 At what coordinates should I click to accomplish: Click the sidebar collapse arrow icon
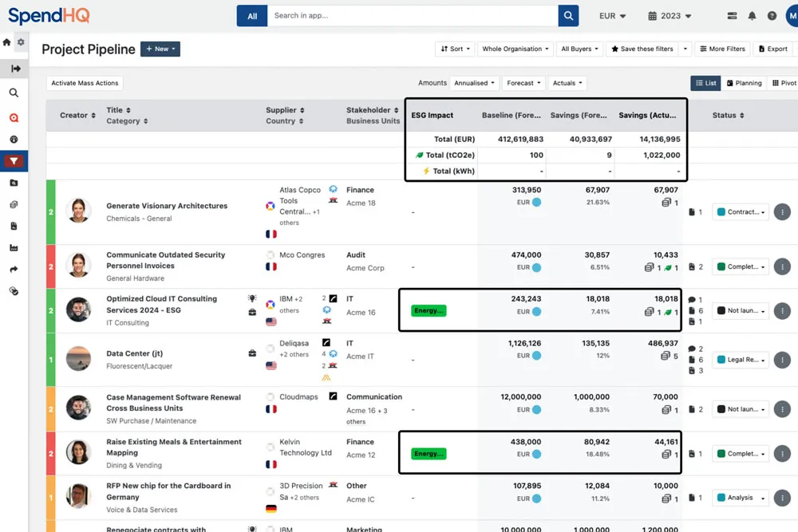15,69
